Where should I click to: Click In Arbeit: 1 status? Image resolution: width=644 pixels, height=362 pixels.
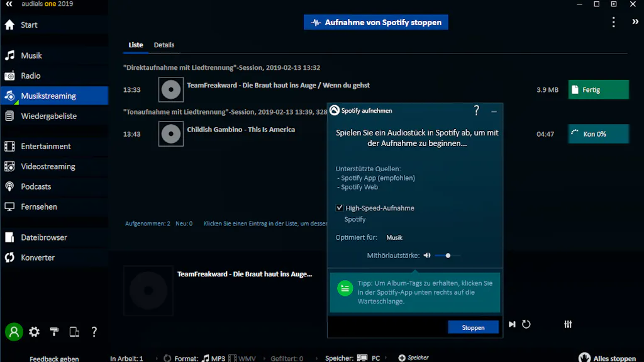coord(126,359)
